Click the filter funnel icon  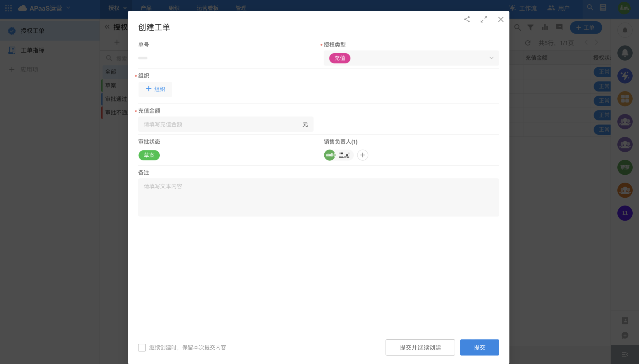click(531, 28)
